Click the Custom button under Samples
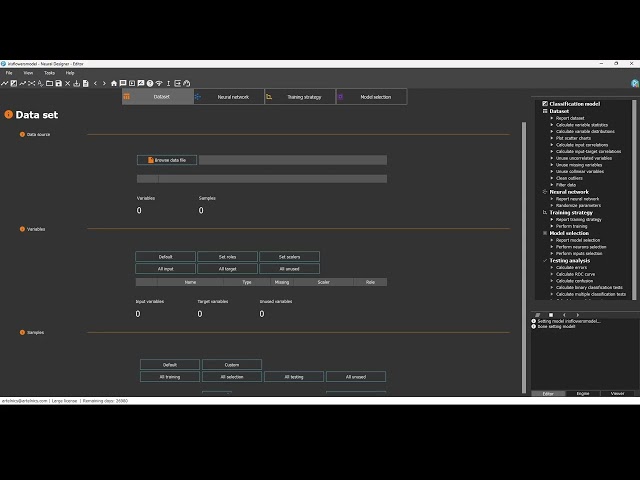640x480 pixels. point(232,364)
